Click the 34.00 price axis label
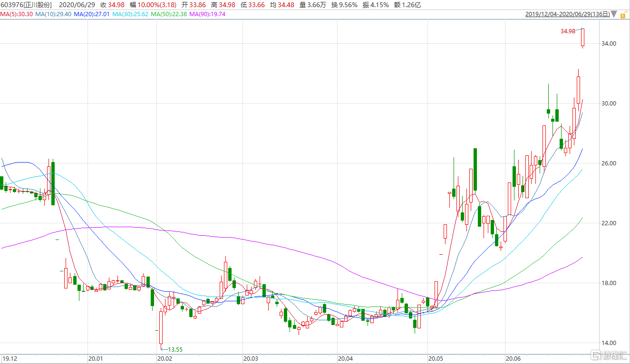 (609, 44)
